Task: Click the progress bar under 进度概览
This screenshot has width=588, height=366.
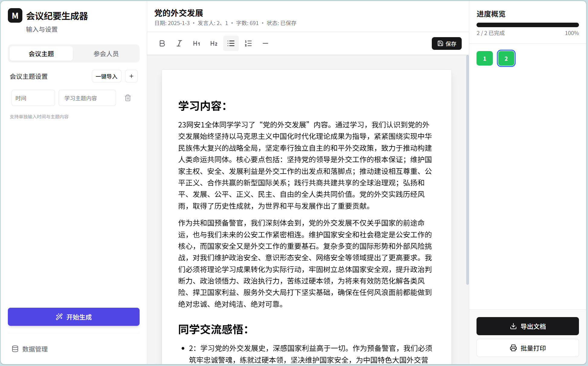Action: pos(527,24)
